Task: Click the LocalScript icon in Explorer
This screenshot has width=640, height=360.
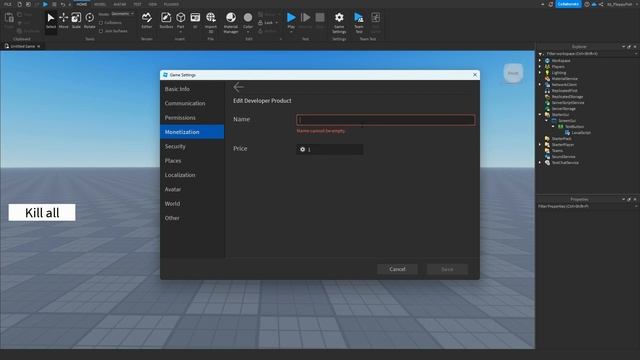Action: (567, 133)
